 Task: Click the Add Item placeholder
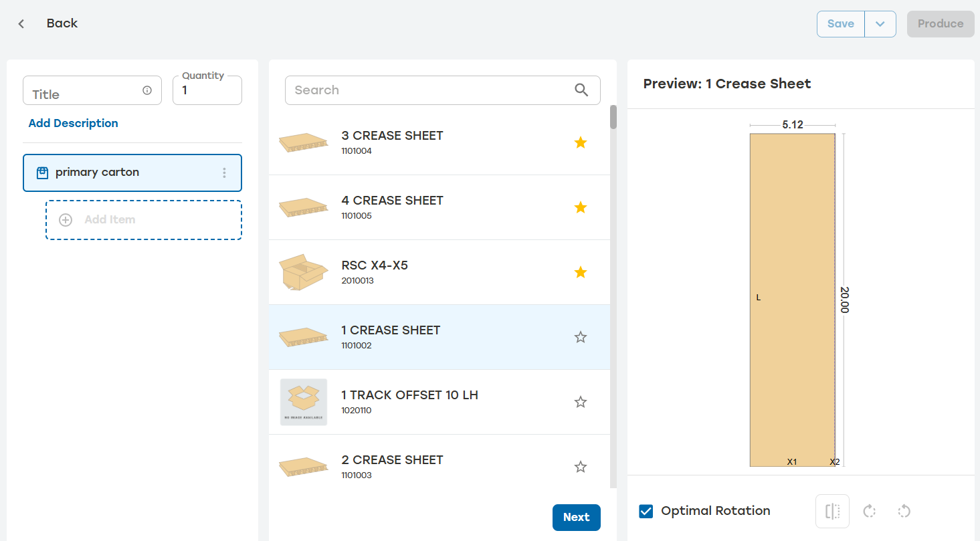tap(144, 220)
